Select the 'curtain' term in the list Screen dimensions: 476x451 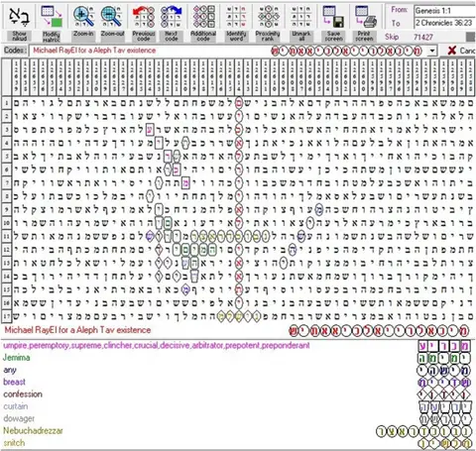pyautogui.click(x=16, y=406)
